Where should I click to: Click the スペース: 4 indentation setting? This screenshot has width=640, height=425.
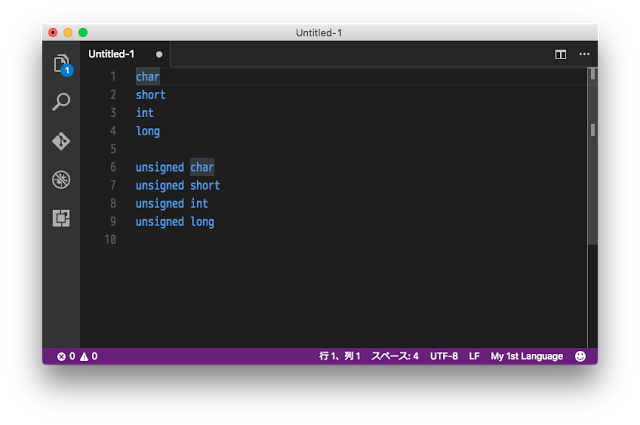(x=395, y=356)
